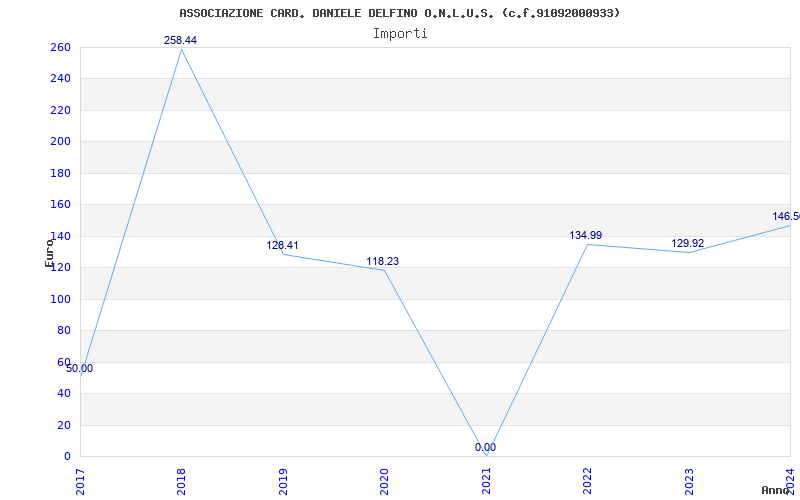Click the 2018 x-axis label

pyautogui.click(x=181, y=481)
